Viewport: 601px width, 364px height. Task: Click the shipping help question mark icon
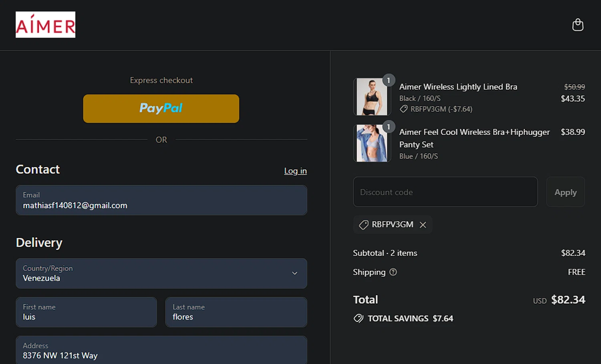pos(393,272)
